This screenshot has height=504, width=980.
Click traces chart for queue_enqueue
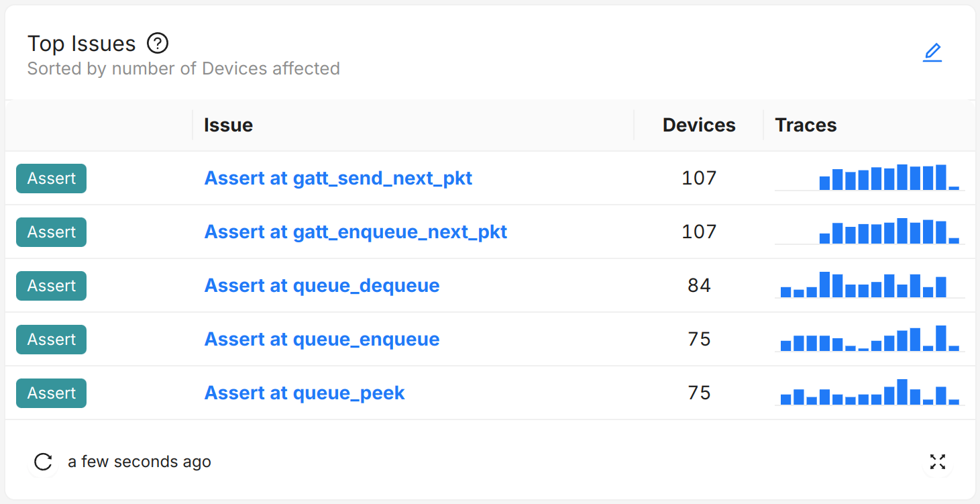click(869, 340)
